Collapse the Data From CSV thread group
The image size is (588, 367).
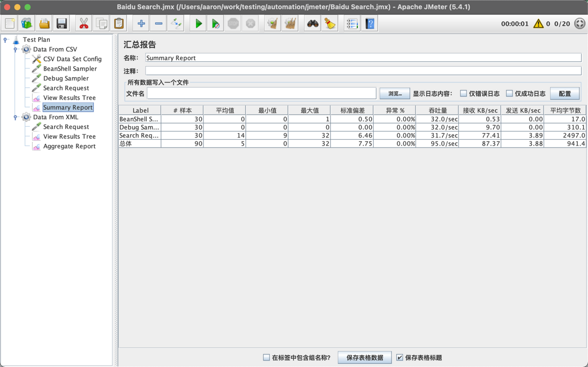[x=16, y=49]
